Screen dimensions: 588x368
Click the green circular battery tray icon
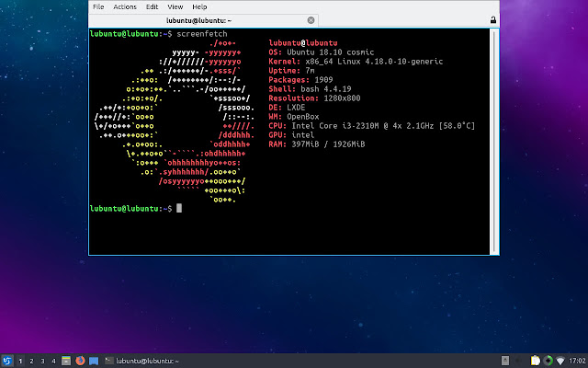[x=548, y=361]
